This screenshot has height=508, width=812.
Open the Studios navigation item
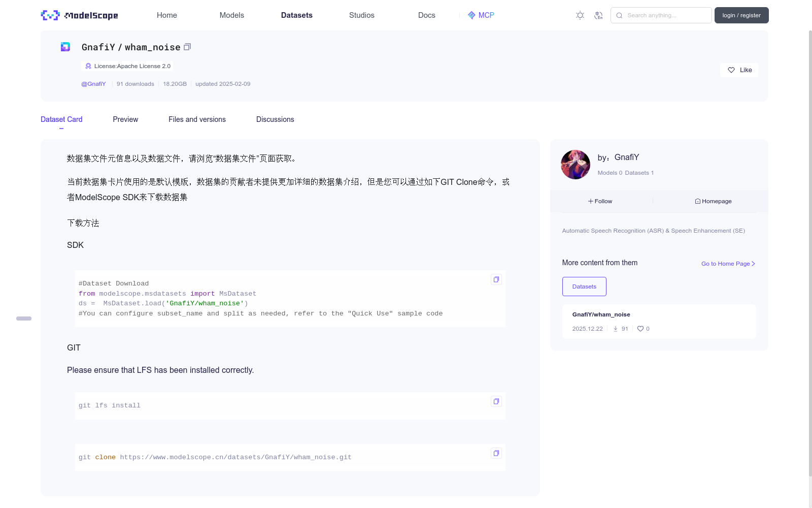point(362,15)
